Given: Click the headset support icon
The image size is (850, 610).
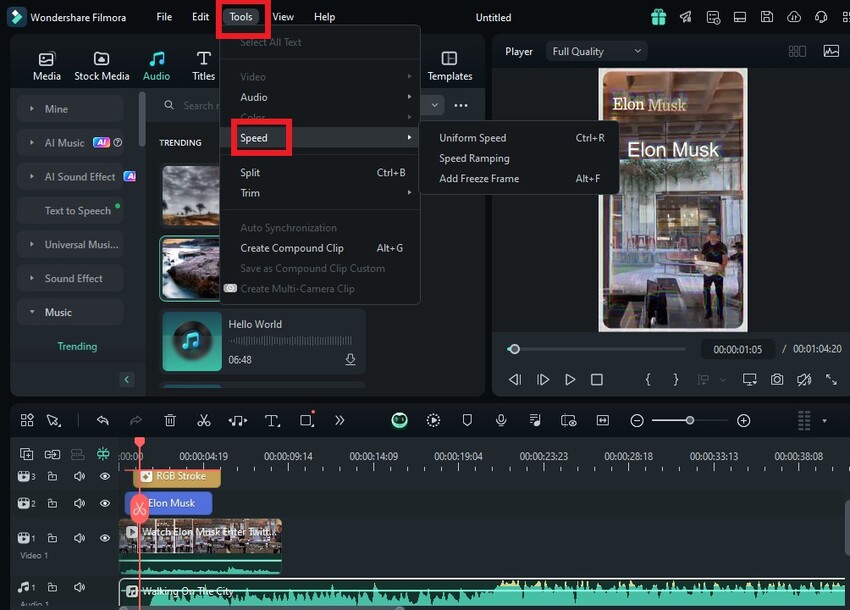Looking at the screenshot, I should point(821,17).
